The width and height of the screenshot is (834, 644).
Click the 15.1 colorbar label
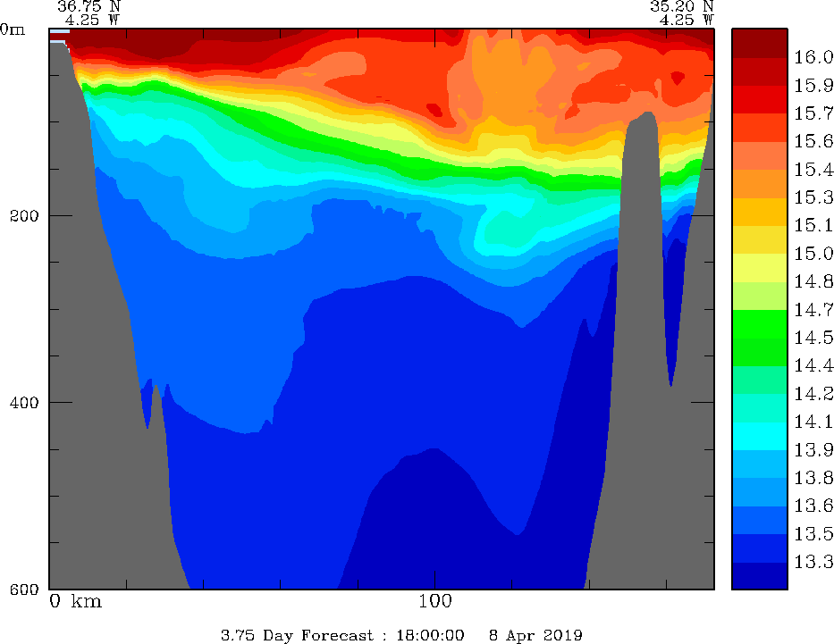point(813,225)
